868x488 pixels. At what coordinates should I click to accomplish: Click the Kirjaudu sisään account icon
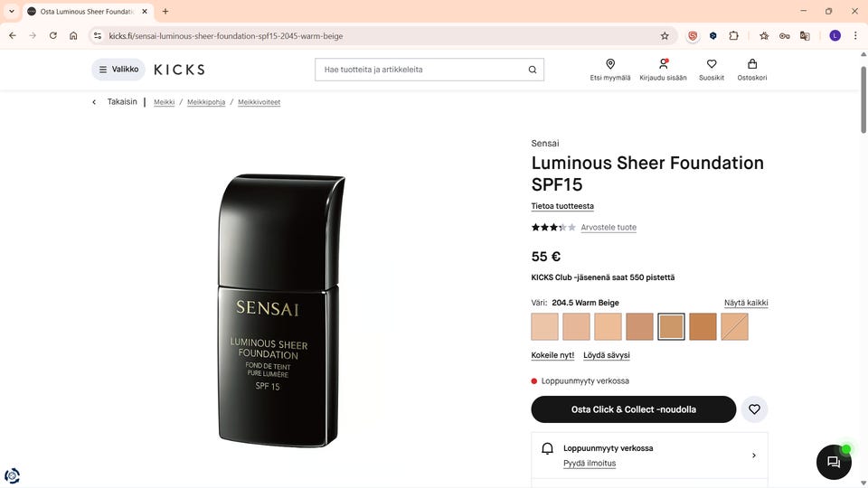[663, 65]
